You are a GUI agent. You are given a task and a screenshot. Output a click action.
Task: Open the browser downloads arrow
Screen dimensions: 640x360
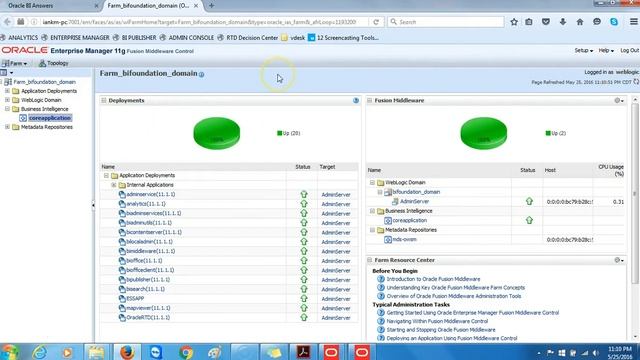563,22
